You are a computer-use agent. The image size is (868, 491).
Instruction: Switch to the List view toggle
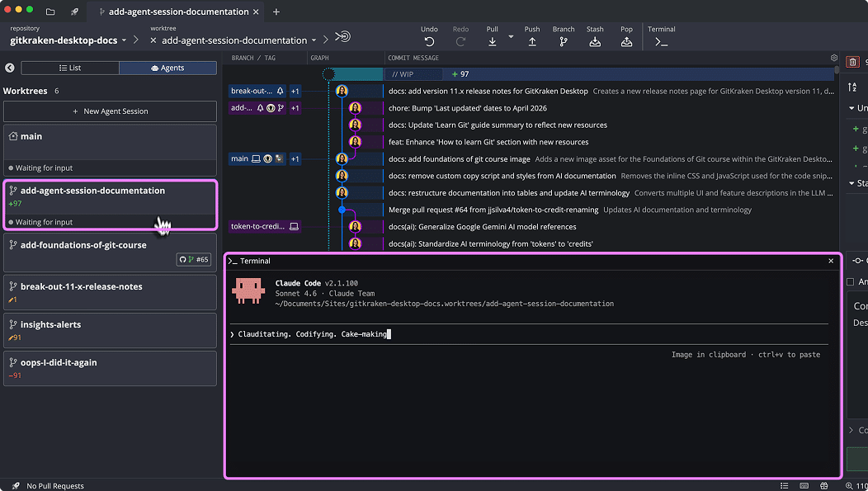point(70,68)
